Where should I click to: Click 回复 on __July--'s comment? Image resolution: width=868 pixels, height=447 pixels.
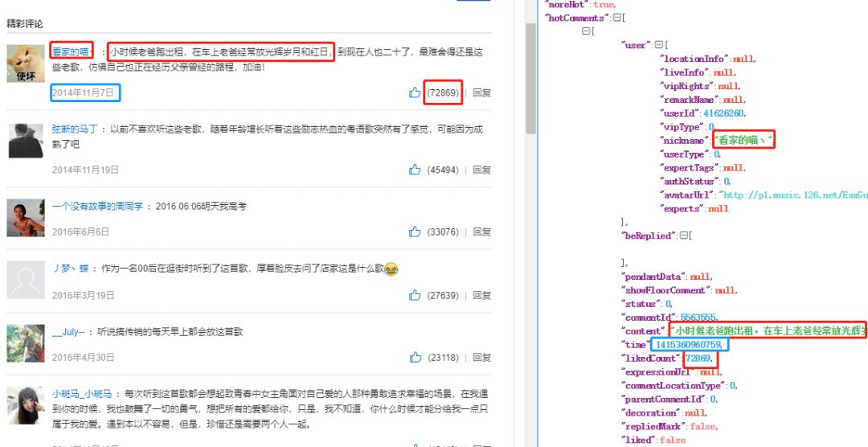481,358
